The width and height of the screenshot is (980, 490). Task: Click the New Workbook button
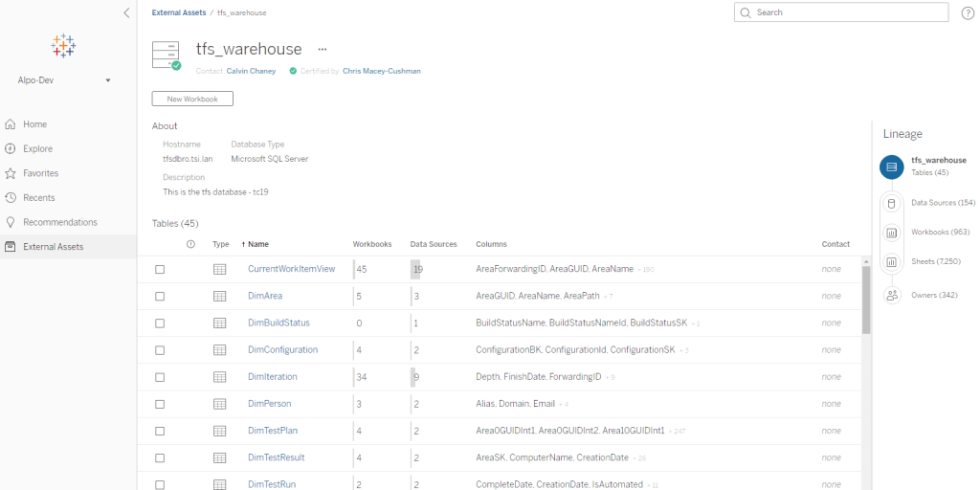(x=192, y=99)
